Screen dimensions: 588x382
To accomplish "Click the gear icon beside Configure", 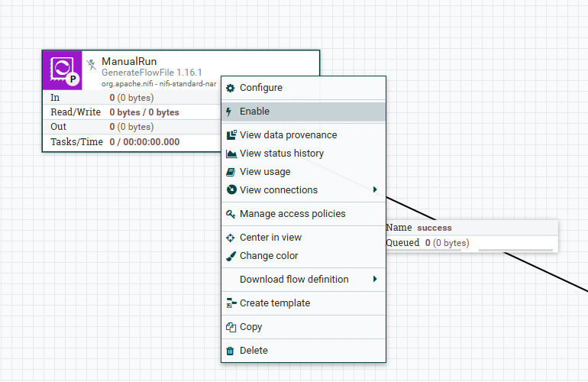I will click(231, 88).
